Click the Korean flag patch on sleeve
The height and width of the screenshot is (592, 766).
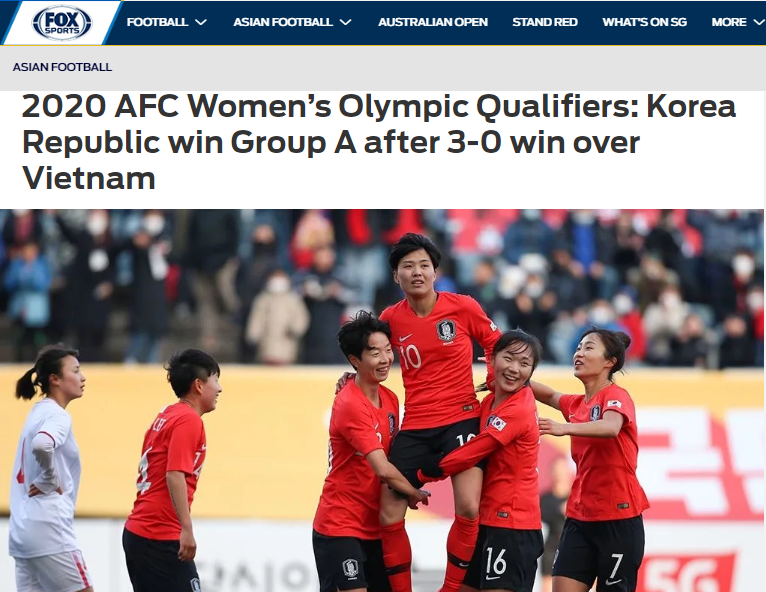(497, 422)
